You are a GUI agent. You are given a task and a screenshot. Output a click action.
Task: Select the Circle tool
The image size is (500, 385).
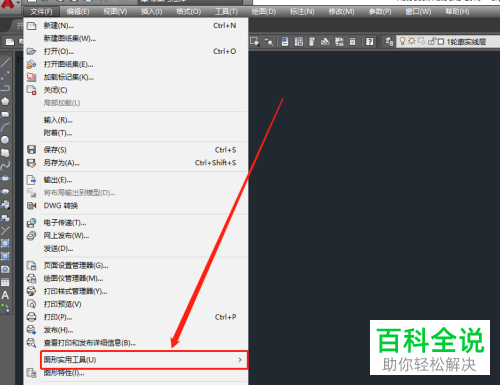[5, 140]
